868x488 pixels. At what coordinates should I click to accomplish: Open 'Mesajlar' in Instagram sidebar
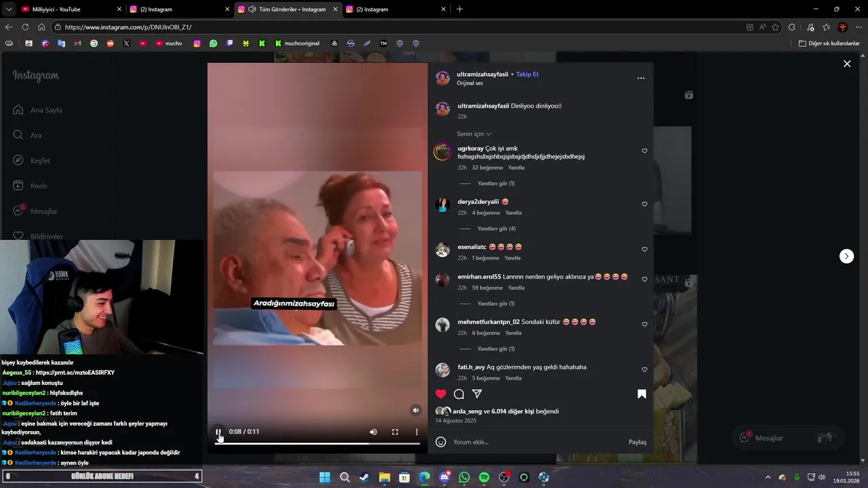[35, 211]
